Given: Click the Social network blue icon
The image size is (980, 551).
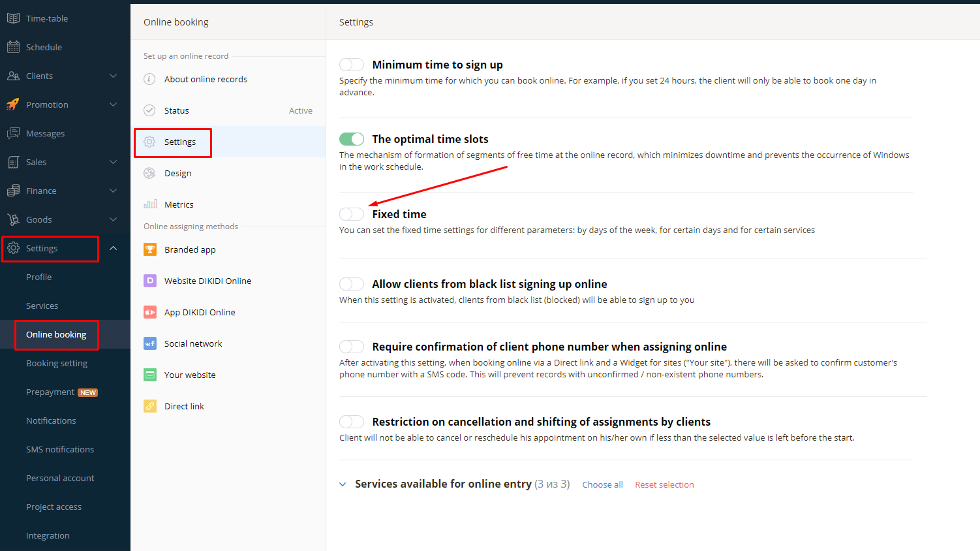Looking at the screenshot, I should tap(150, 343).
